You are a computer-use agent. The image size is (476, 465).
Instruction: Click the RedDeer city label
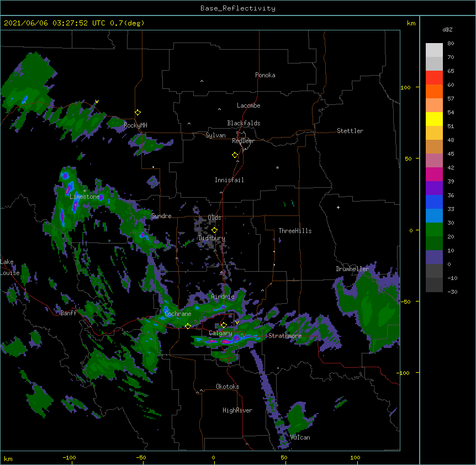coord(243,141)
